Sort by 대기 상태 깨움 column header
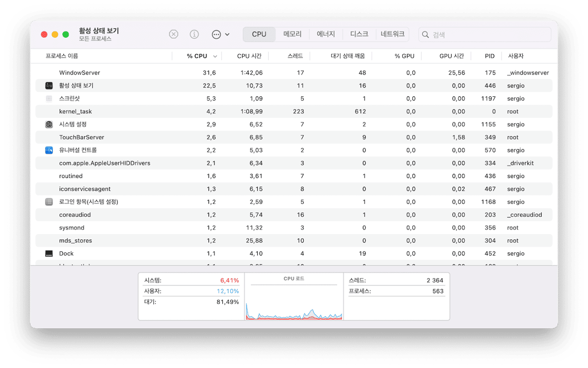Image resolution: width=588 pixels, height=368 pixels. coord(348,56)
